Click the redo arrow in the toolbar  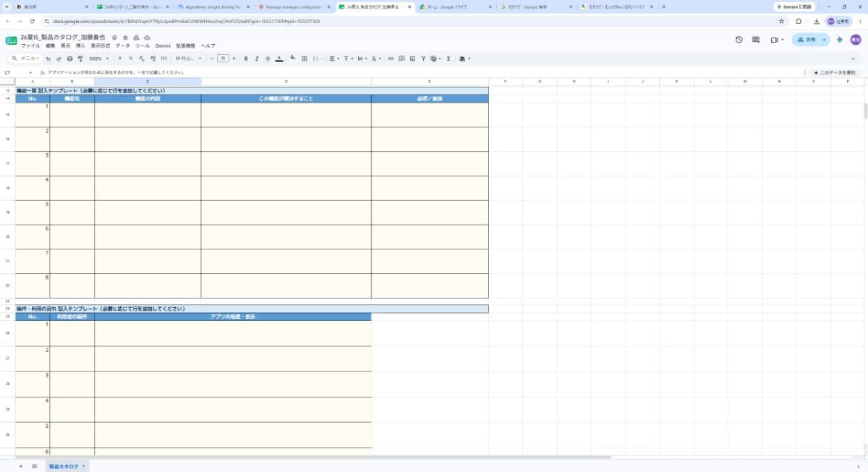click(x=59, y=59)
